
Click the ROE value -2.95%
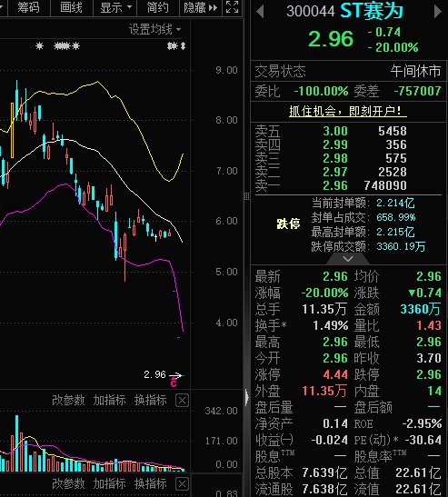click(x=422, y=423)
